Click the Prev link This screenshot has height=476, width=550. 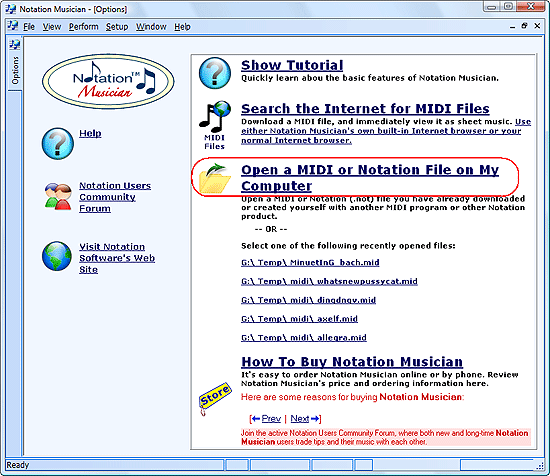(271, 418)
